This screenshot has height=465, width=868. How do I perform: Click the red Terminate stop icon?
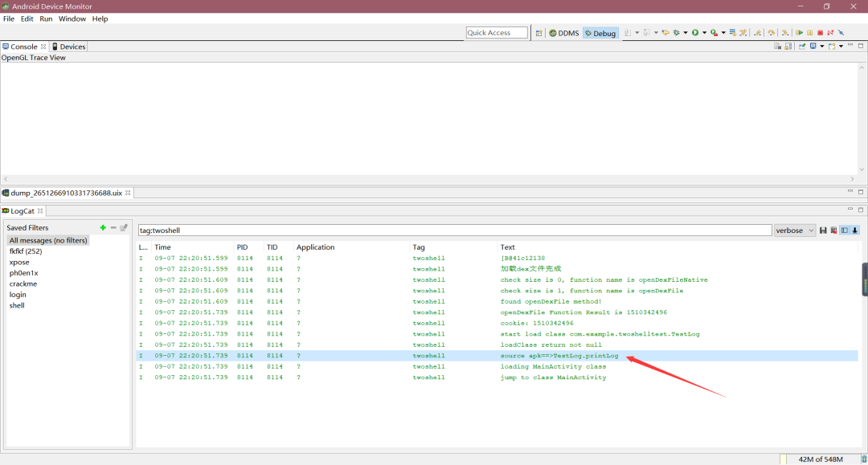[821, 33]
